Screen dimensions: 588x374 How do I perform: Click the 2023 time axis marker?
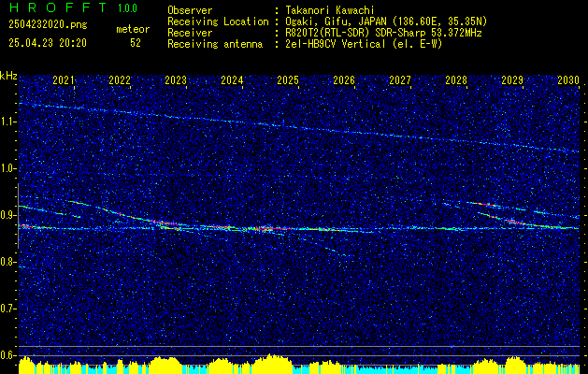(176, 79)
